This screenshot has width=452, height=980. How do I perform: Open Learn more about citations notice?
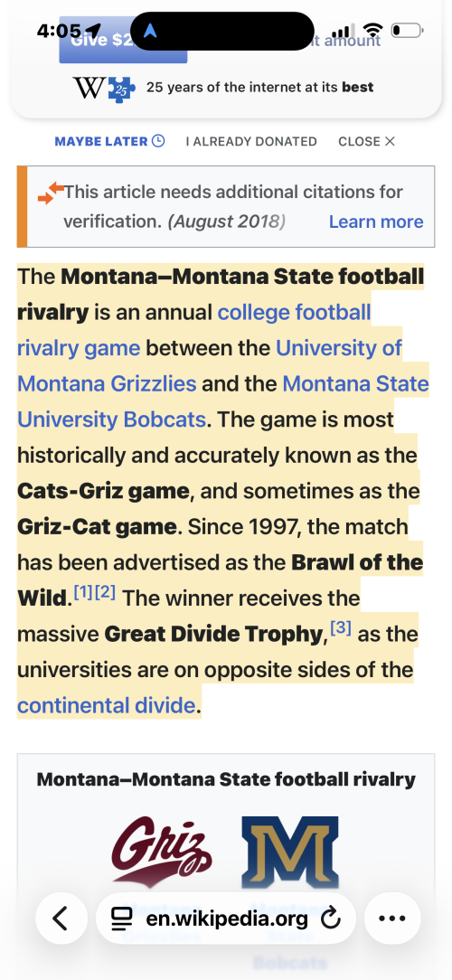376,221
